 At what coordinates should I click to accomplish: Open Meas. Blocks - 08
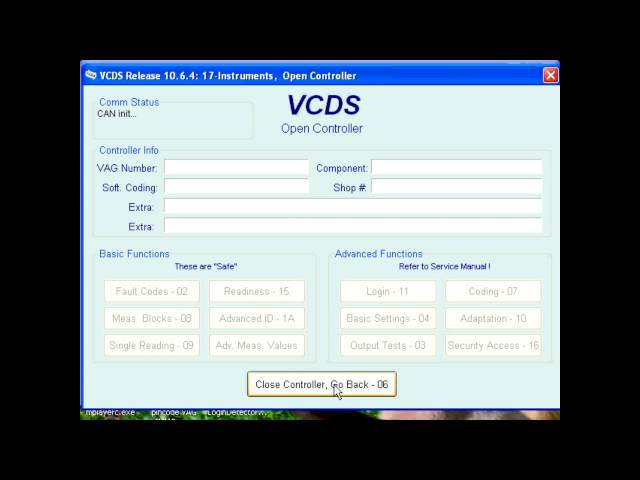tap(152, 318)
